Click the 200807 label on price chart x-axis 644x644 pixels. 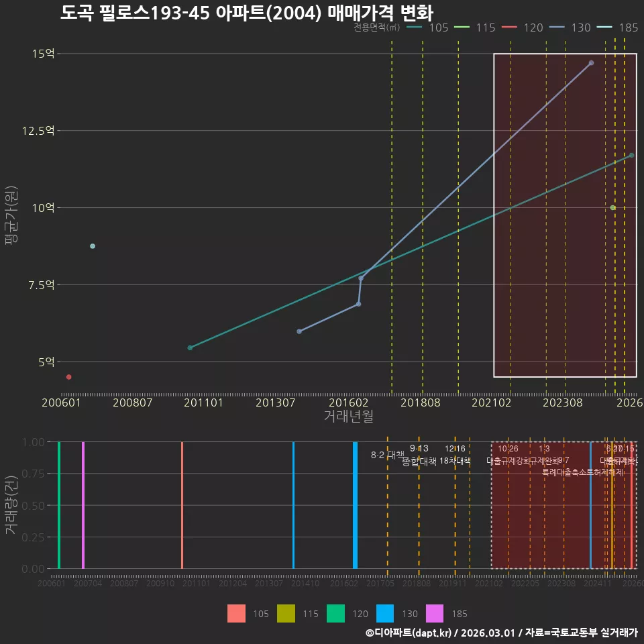click(x=132, y=402)
